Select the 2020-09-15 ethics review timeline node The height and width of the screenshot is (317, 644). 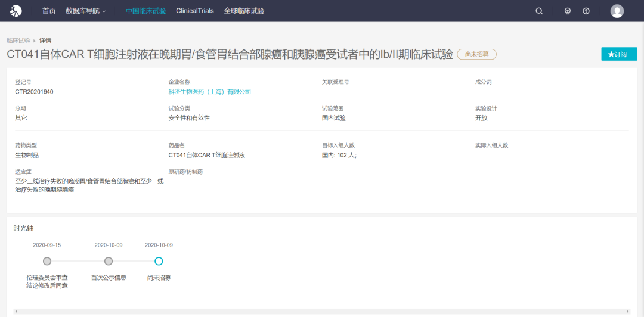pos(47,261)
